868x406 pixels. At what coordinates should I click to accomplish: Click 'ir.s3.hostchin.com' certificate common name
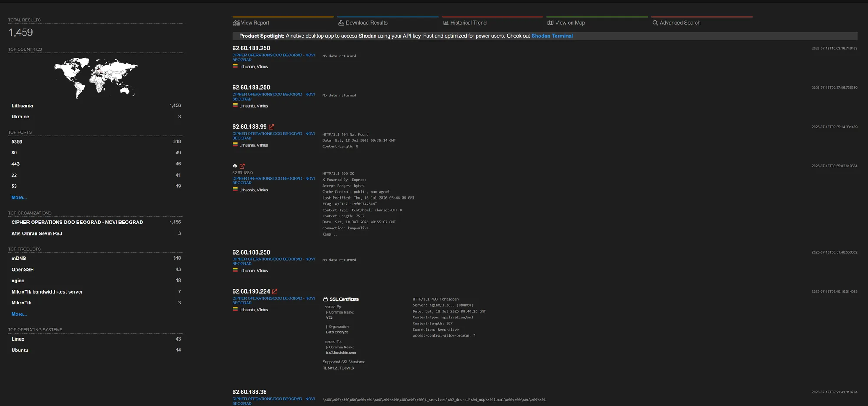(x=341, y=353)
